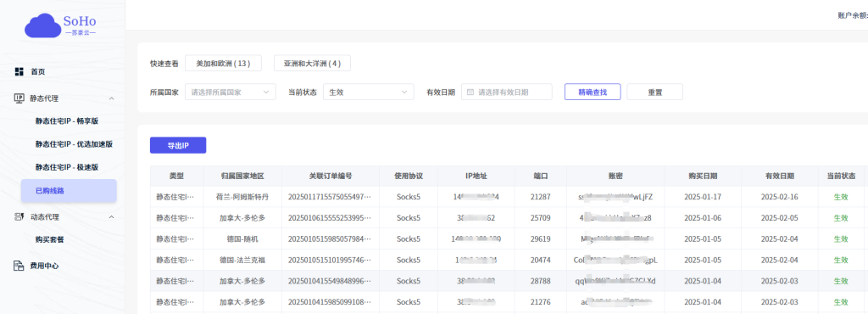Viewport: 868px width, 314px height.
Task: Click 加拿大-多伦多 in the port 25709 row
Action: pos(242,217)
